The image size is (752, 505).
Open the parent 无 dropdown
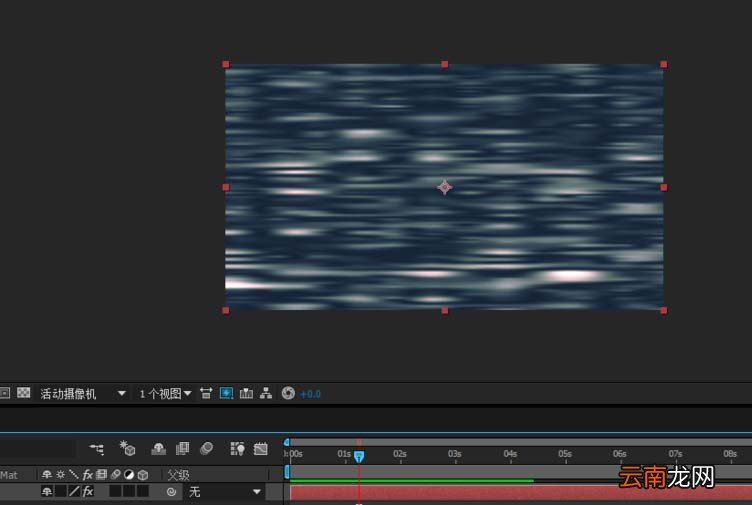(224, 492)
